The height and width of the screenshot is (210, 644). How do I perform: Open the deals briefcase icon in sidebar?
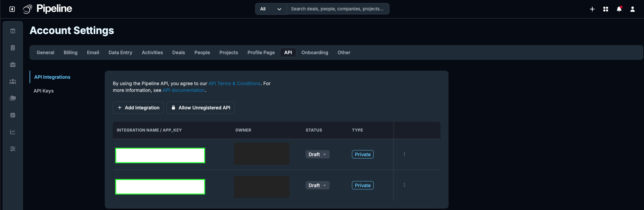13,65
